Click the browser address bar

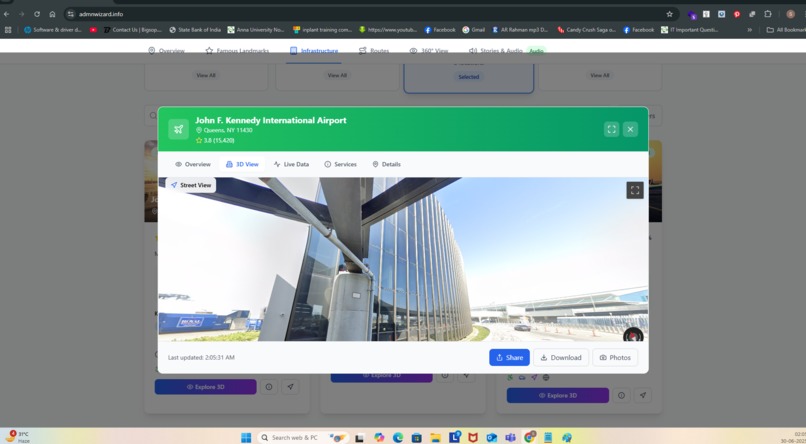pos(370,14)
